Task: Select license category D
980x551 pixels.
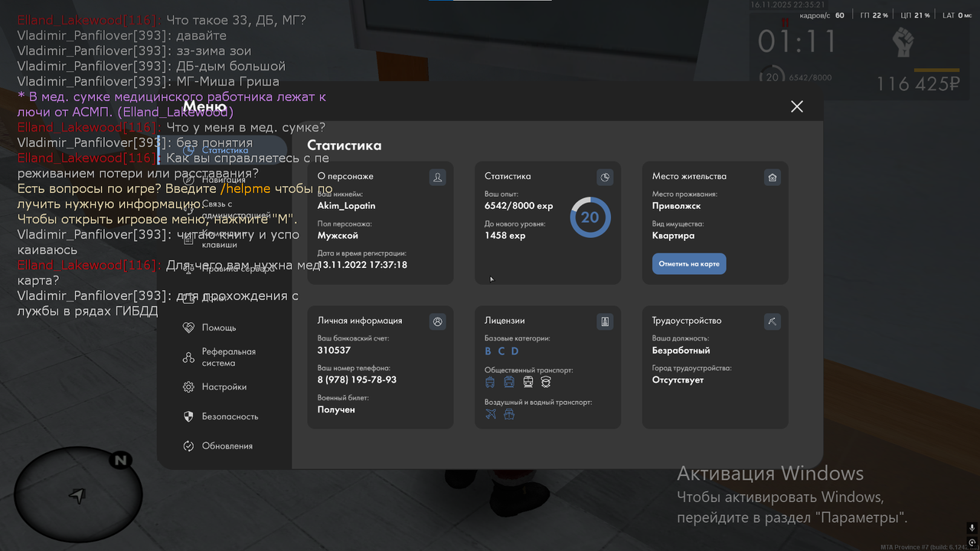Action: point(514,351)
